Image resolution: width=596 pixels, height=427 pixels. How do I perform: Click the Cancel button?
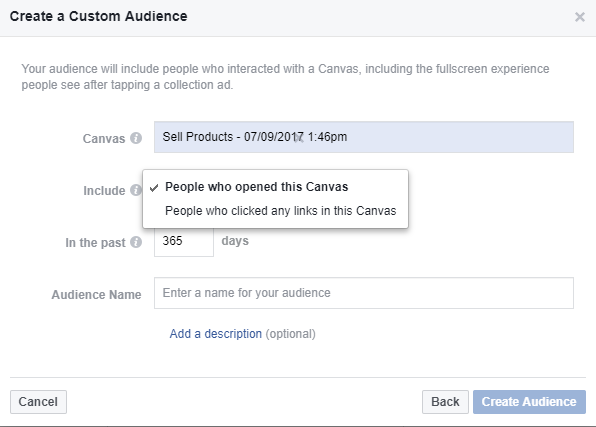pyautogui.click(x=38, y=402)
